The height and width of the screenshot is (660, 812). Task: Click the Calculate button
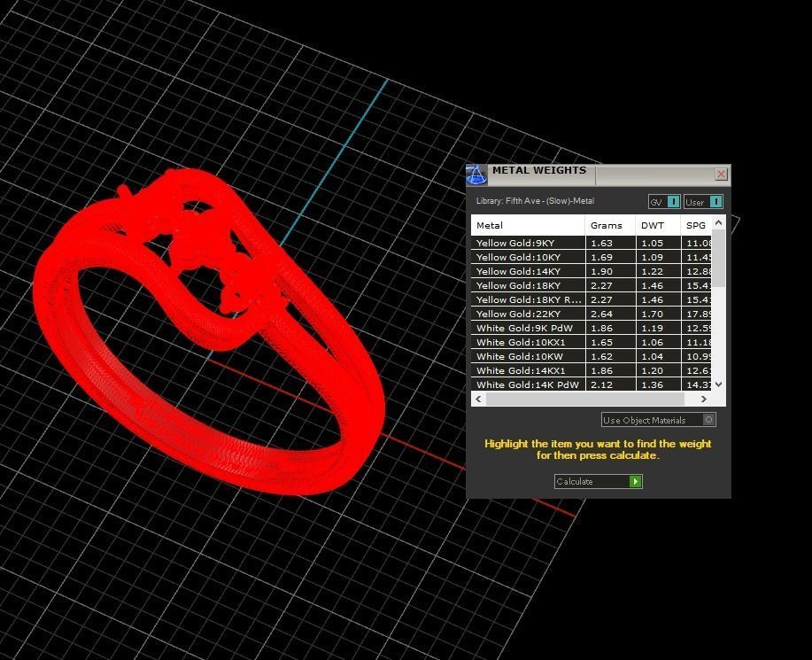[x=598, y=481]
